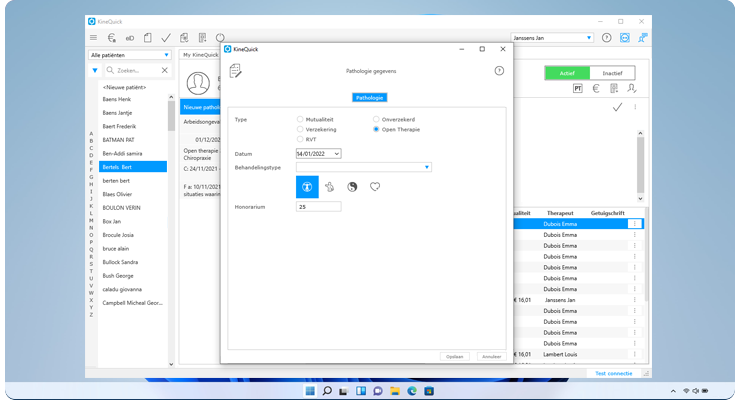Open Microsoft Edge from taskbar
The image size is (740, 400).
(x=412, y=391)
